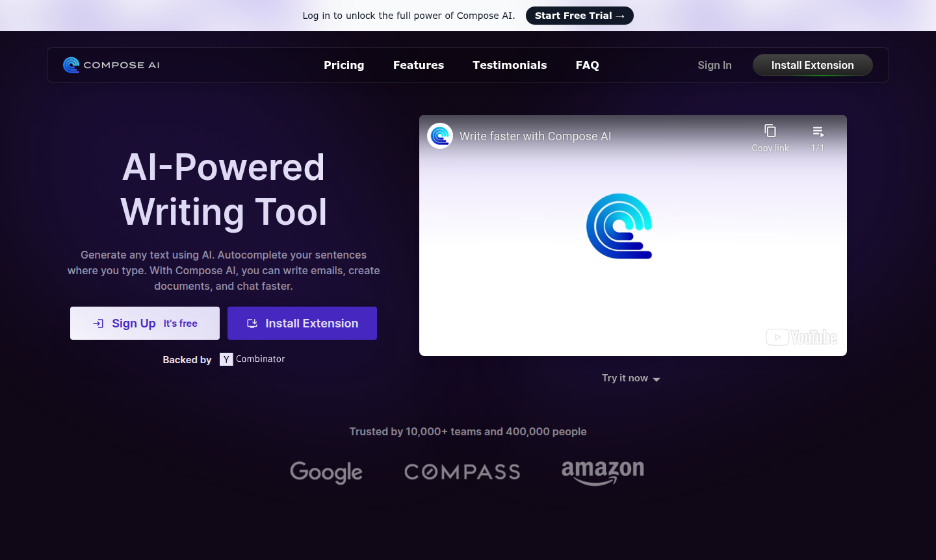Click the Amazon logo
The width and height of the screenshot is (936, 560).
[x=603, y=472]
